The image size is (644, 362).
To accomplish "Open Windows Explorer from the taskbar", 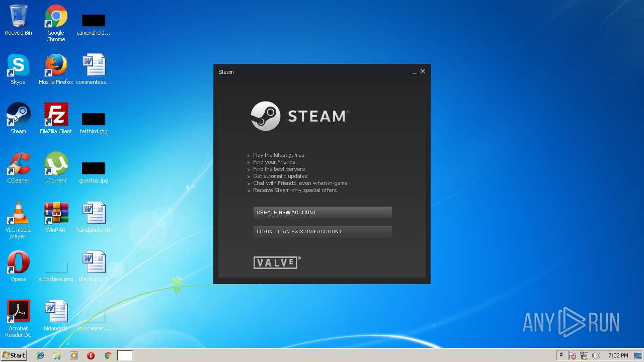I will pos(57,355).
